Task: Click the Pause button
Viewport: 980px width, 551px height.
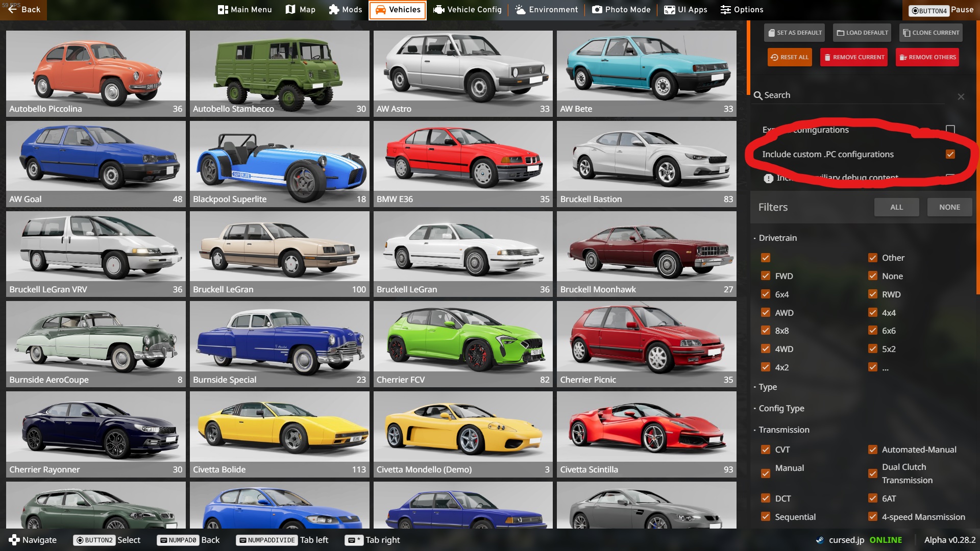Action: [x=941, y=10]
